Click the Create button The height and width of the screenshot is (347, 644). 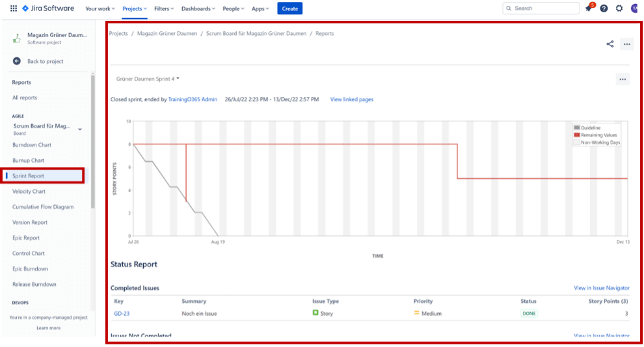[289, 8]
